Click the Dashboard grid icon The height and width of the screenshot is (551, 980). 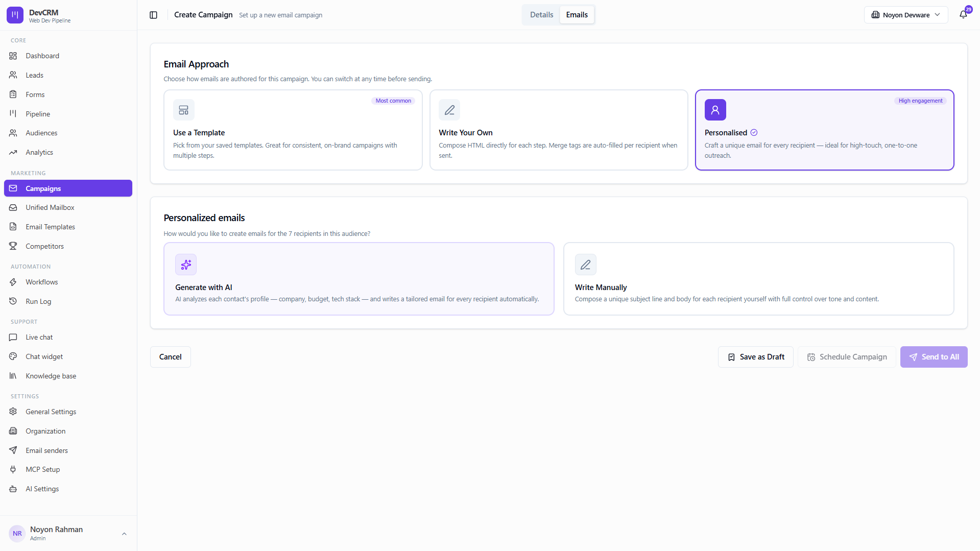pos(13,56)
